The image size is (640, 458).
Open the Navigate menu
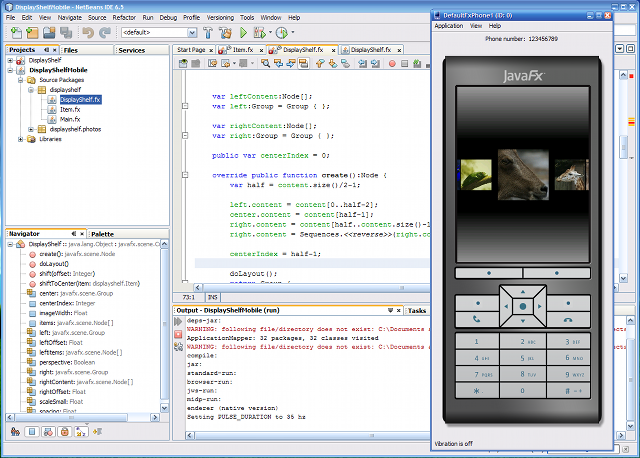(x=69, y=18)
